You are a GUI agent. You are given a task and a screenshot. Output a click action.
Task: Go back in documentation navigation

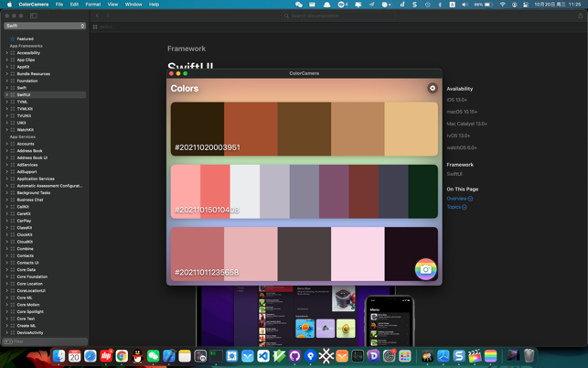(x=97, y=16)
